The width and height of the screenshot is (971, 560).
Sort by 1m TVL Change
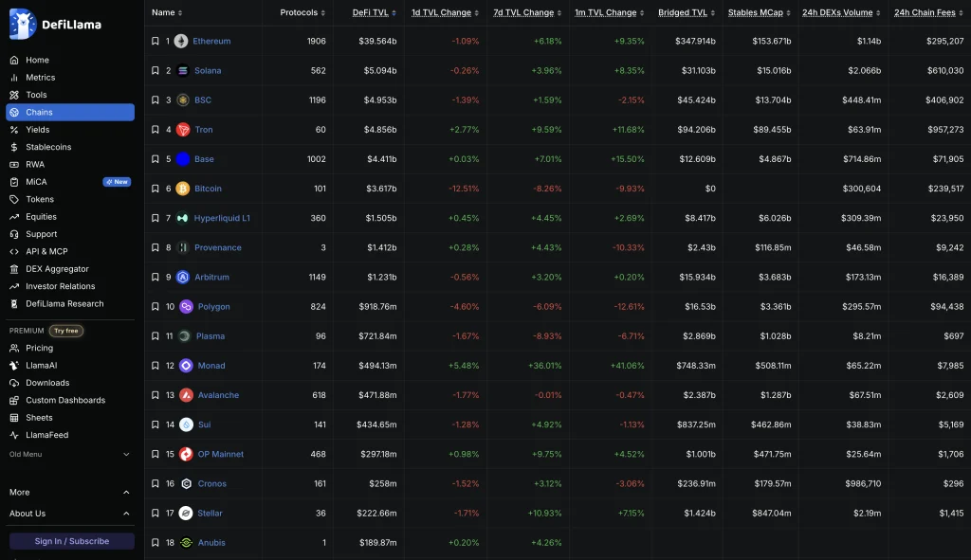click(610, 12)
